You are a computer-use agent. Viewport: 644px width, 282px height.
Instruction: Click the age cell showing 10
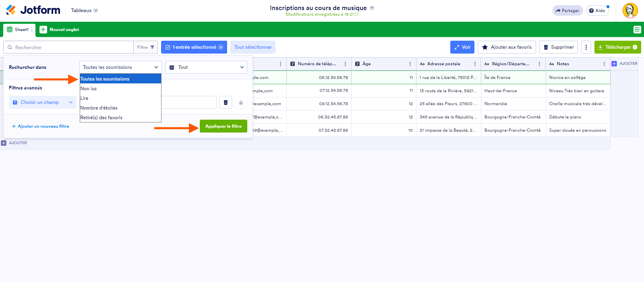point(384,130)
